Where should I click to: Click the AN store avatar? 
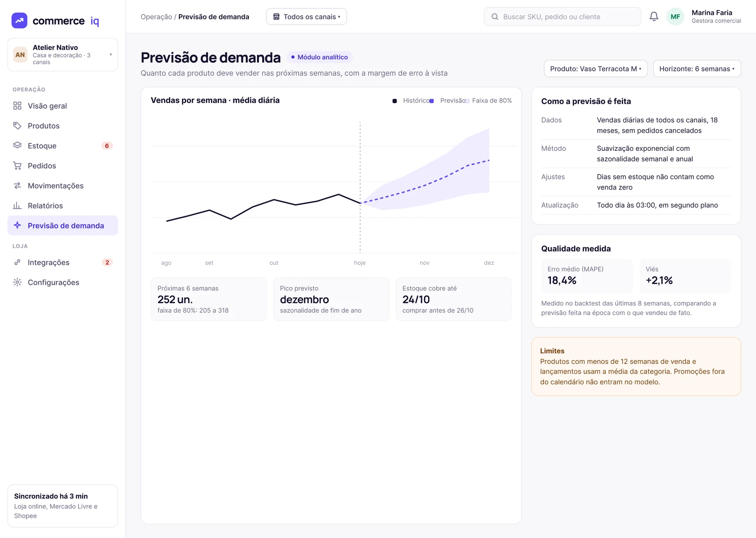coord(20,55)
